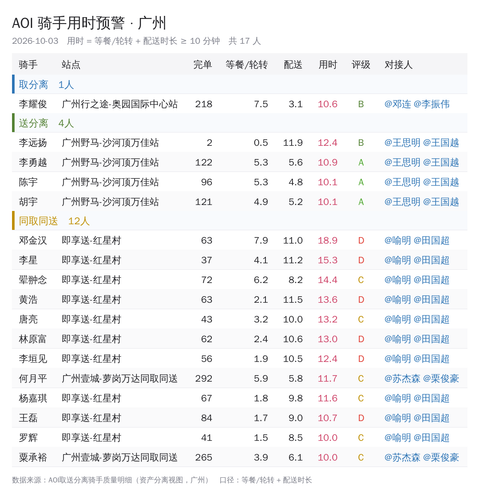
Task: Click rider name 唐亮
Action: click(28, 319)
